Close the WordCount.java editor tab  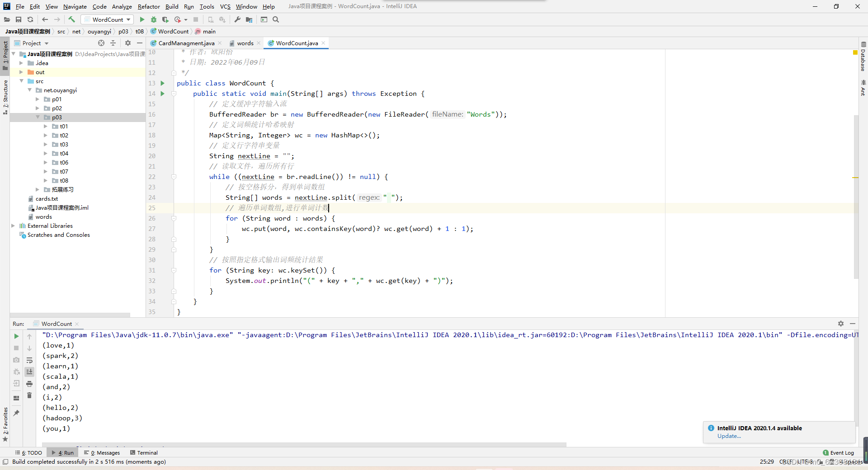324,43
